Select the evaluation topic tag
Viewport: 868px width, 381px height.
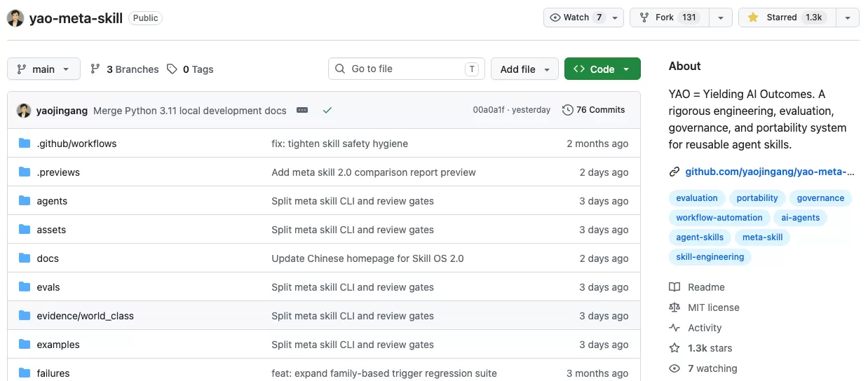pos(697,198)
